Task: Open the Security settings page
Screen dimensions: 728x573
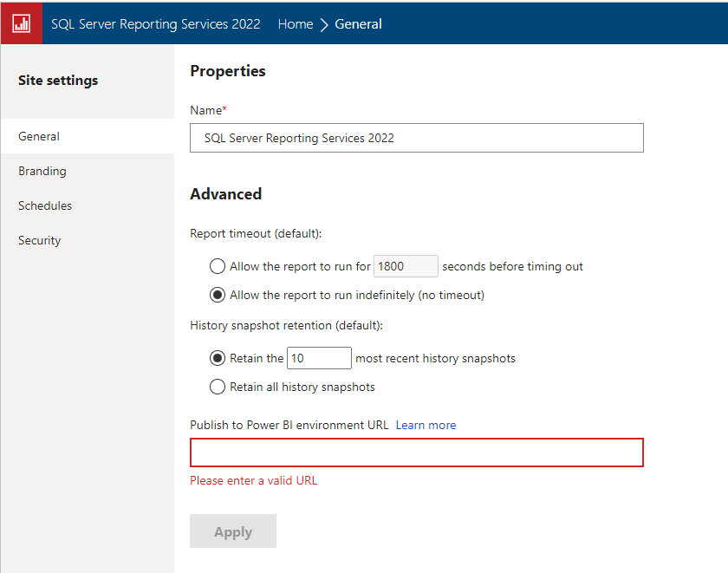Action: click(x=39, y=240)
